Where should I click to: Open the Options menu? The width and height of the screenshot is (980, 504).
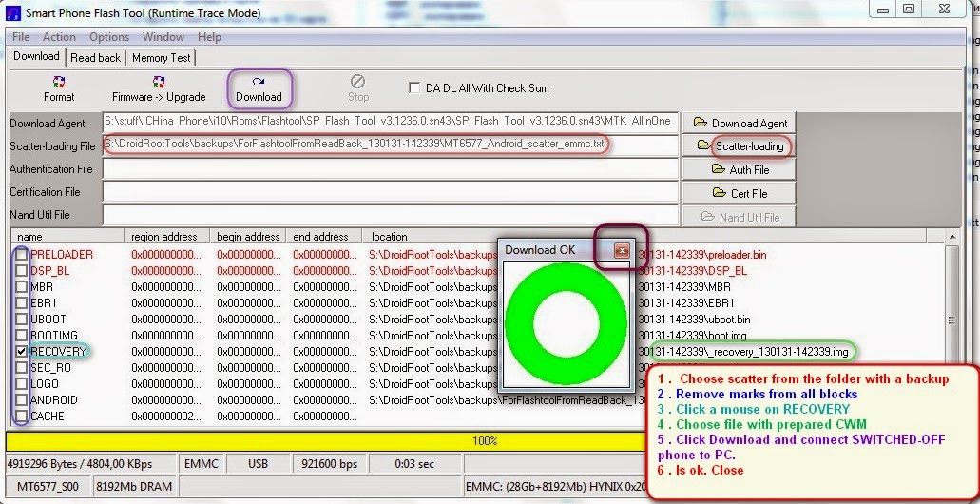pyautogui.click(x=108, y=37)
